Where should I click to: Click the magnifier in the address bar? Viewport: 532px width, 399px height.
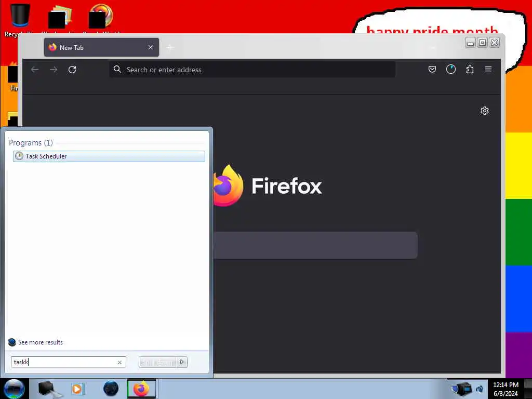pos(117,69)
